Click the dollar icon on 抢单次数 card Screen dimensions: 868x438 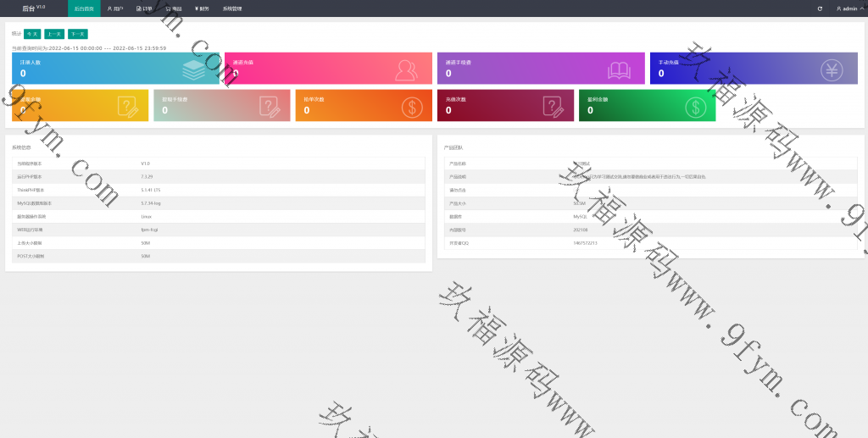pos(412,106)
